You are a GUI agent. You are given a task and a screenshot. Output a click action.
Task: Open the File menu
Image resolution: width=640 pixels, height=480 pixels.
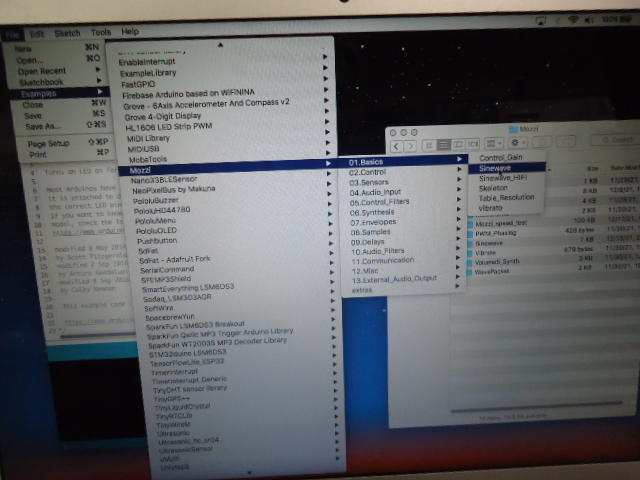[12, 35]
